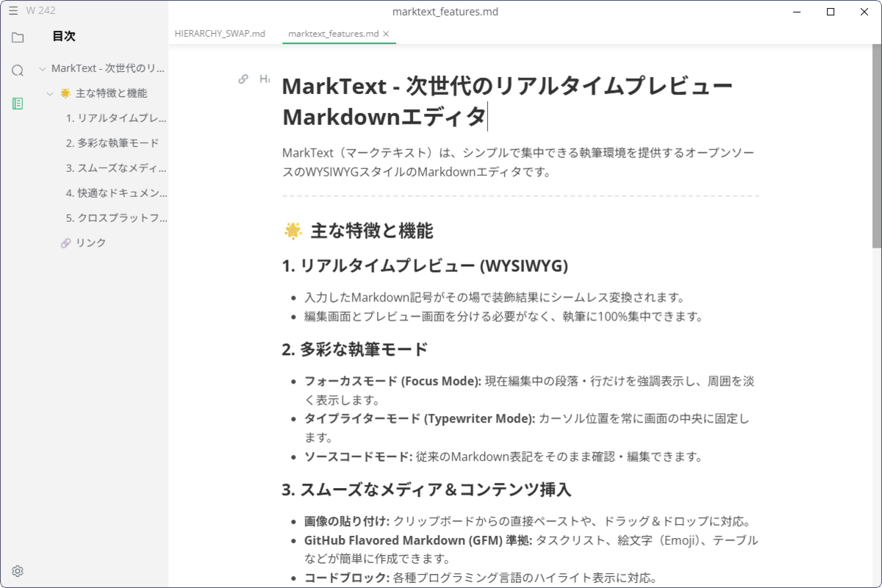This screenshot has width=882, height=588.
Task: Jump to 主な特徴と機能 in outline
Action: coord(104,93)
